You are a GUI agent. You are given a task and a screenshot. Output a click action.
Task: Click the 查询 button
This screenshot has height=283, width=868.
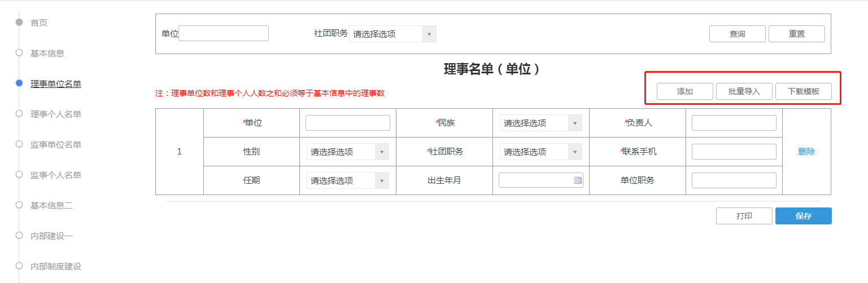[737, 34]
